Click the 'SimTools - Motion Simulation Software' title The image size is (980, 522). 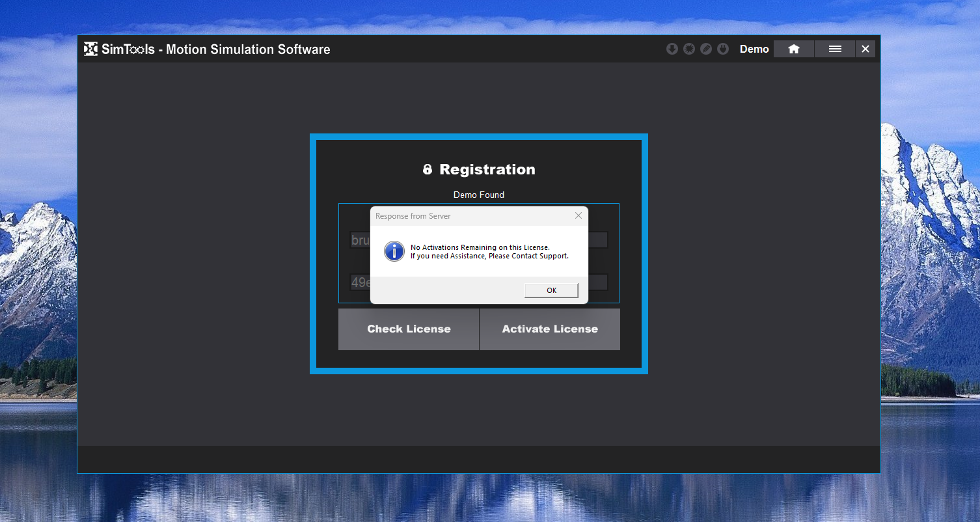pyautogui.click(x=215, y=49)
